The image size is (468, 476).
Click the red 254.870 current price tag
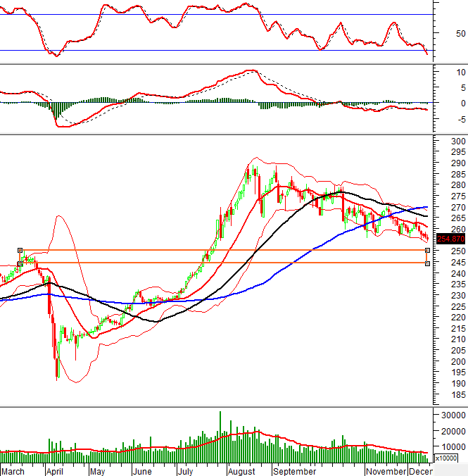pos(449,239)
